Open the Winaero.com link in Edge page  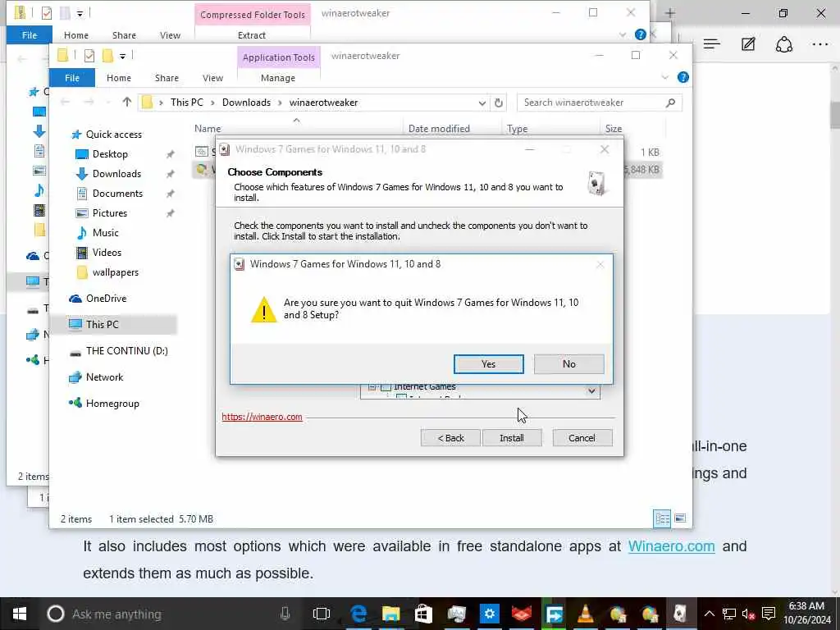coord(671,546)
